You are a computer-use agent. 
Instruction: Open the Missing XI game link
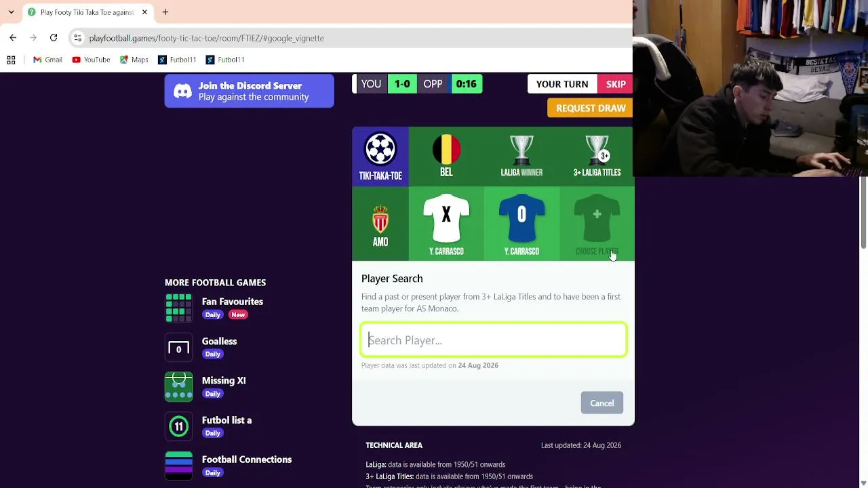[224, 380]
